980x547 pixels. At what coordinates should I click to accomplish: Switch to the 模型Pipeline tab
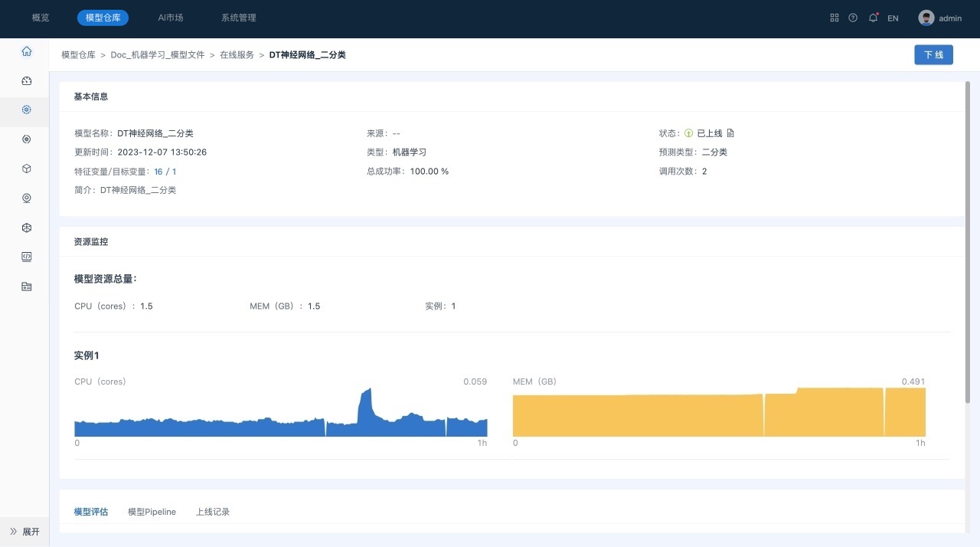click(x=152, y=512)
